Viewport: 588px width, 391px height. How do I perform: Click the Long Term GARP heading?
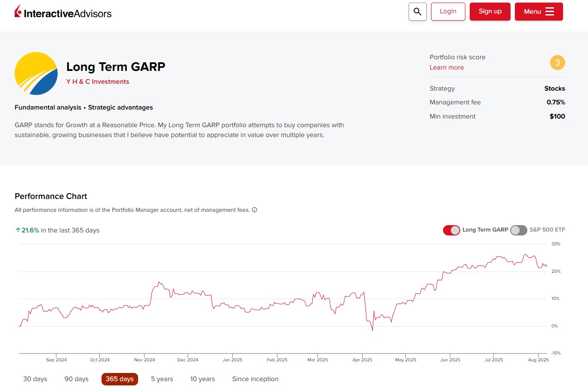pyautogui.click(x=116, y=67)
